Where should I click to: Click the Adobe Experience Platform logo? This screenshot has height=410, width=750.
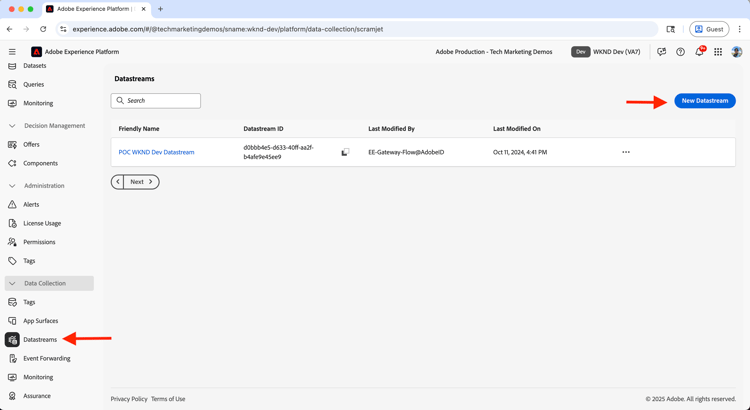coord(36,52)
